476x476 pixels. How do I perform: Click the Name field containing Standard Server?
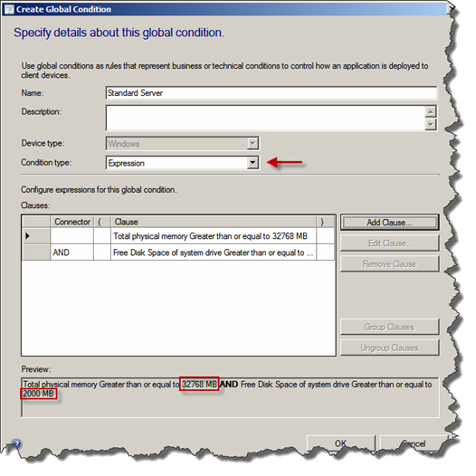point(271,93)
